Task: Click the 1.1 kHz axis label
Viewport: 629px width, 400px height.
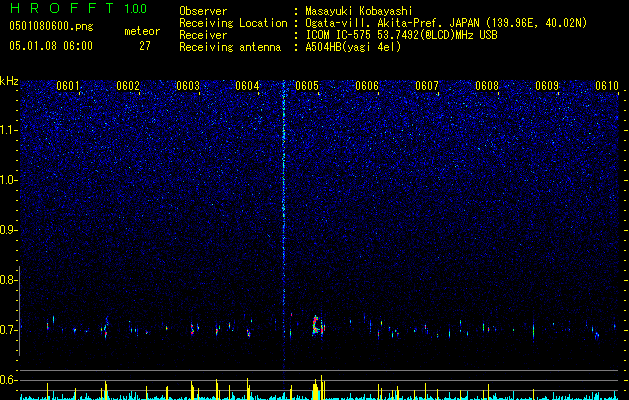Action: pyautogui.click(x=8, y=130)
